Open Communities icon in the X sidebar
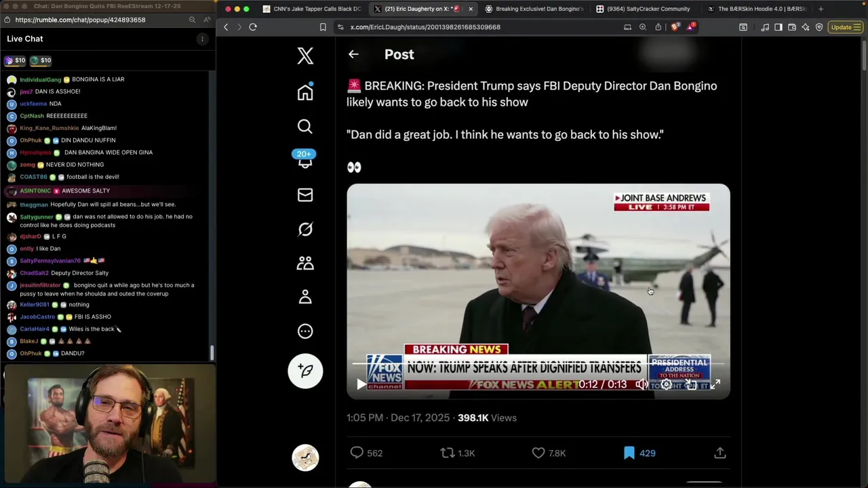 (305, 263)
